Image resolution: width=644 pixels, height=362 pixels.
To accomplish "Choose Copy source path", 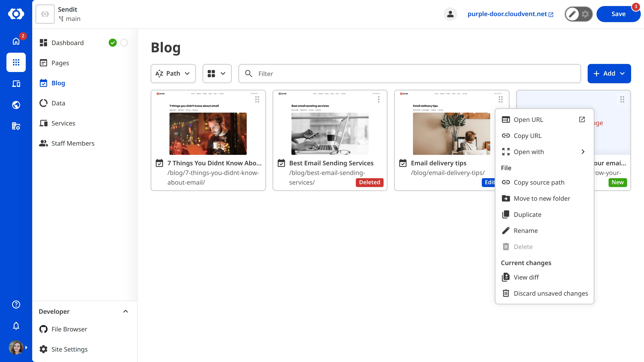I will pos(545,182).
